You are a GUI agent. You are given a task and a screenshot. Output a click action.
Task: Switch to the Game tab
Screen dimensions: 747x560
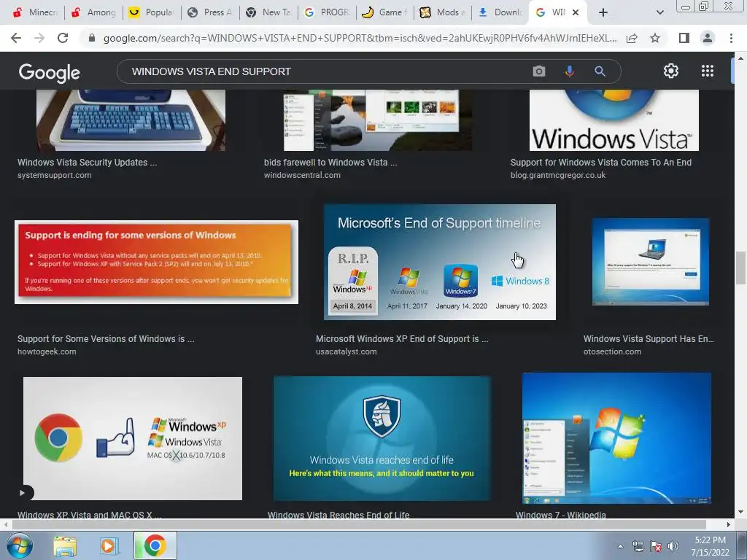point(384,12)
